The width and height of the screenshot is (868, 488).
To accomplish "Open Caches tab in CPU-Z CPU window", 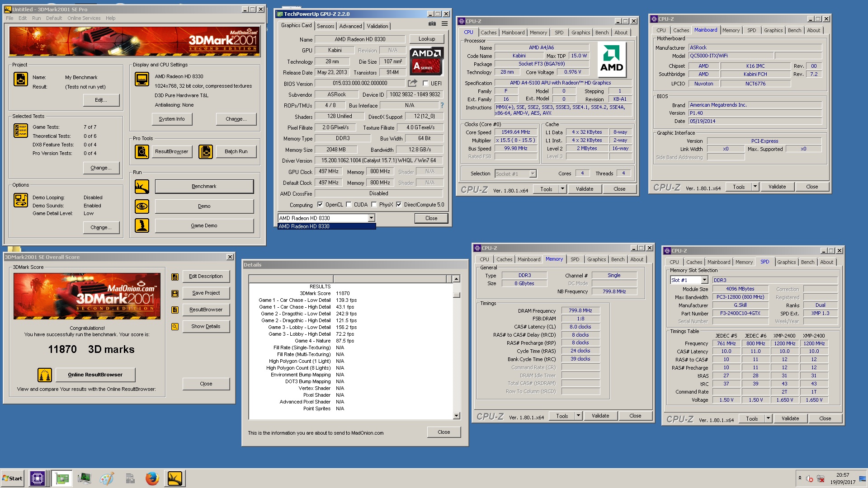I will click(488, 33).
